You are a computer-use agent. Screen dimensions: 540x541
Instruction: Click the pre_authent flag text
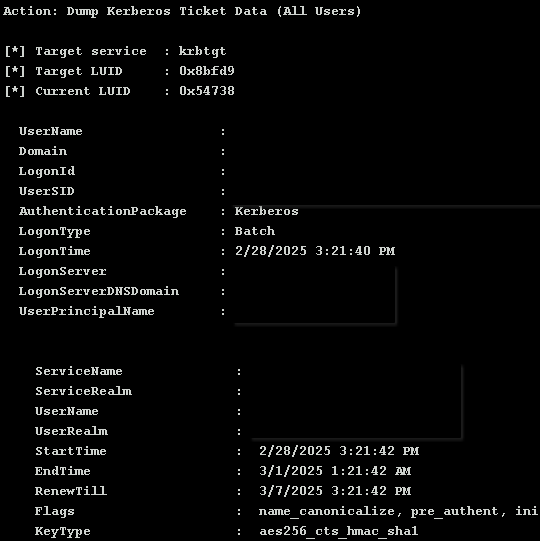pyautogui.click(x=454, y=512)
